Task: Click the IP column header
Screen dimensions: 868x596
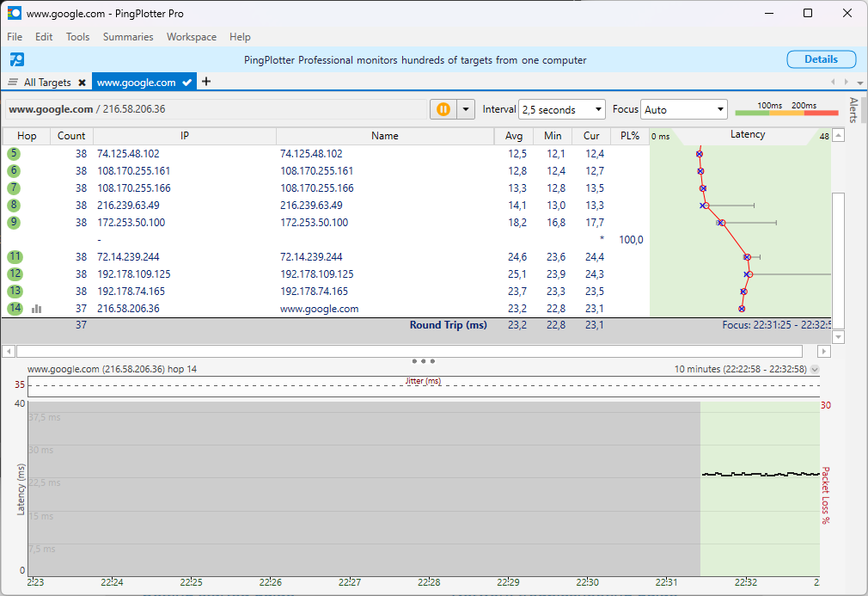Action: pyautogui.click(x=184, y=136)
